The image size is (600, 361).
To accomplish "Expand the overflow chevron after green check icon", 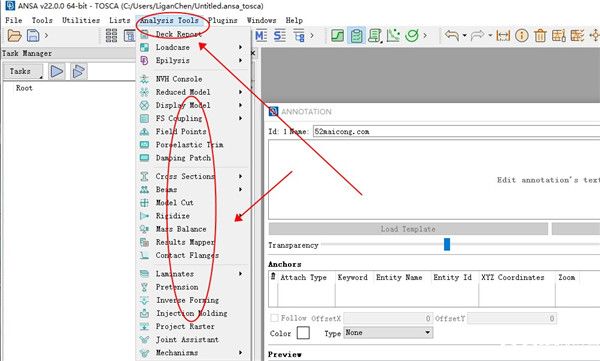I will pyautogui.click(x=425, y=36).
